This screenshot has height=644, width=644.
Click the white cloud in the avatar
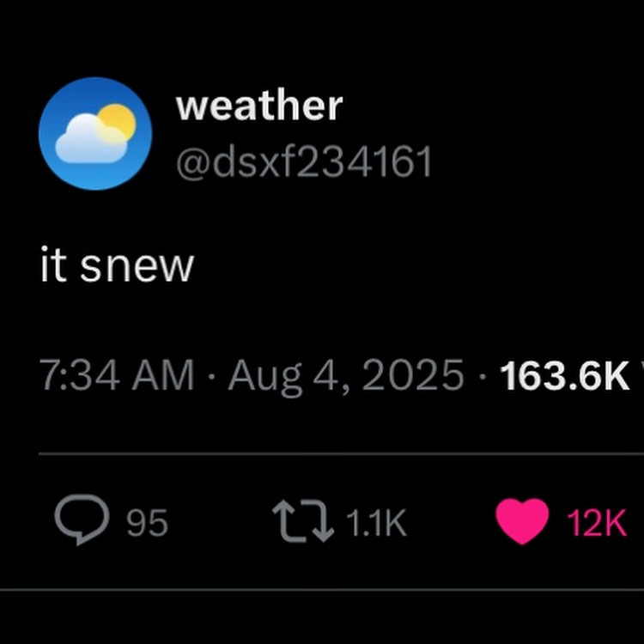pos(89,141)
